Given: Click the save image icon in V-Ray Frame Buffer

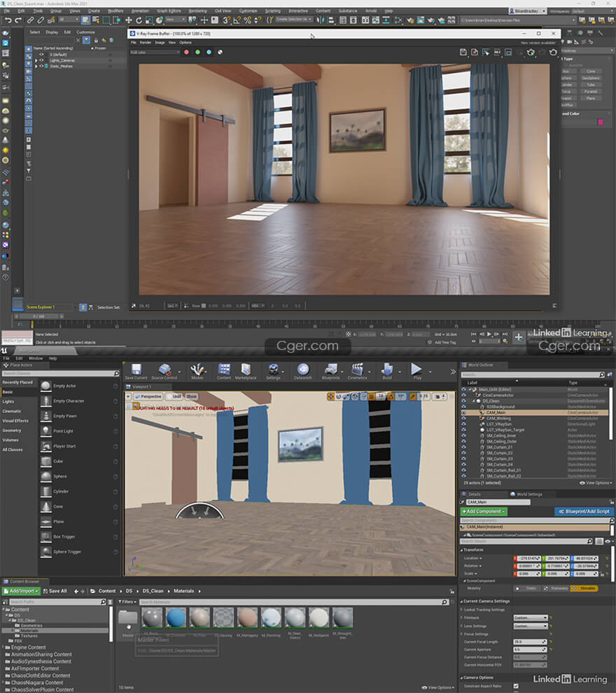Looking at the screenshot, I should point(463,52).
